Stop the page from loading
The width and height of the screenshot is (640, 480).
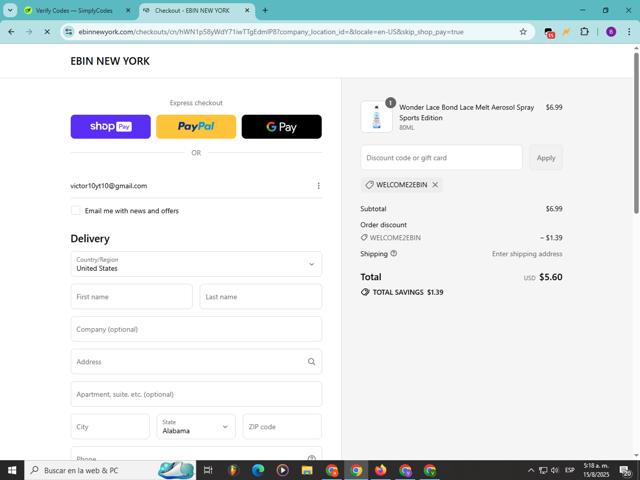pos(47,31)
